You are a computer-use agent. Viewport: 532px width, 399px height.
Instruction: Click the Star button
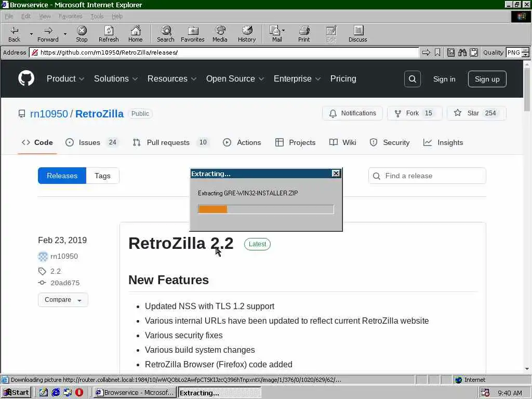[476, 113]
